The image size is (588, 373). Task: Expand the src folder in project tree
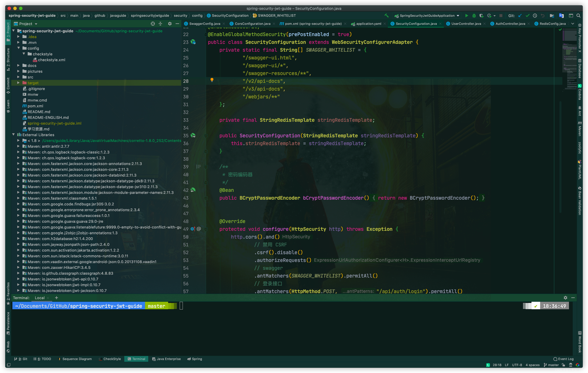(x=18, y=77)
